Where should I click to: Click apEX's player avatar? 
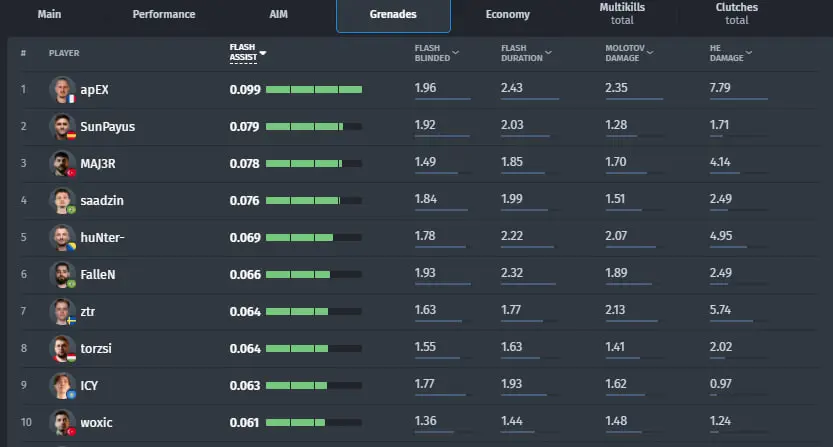tap(62, 90)
